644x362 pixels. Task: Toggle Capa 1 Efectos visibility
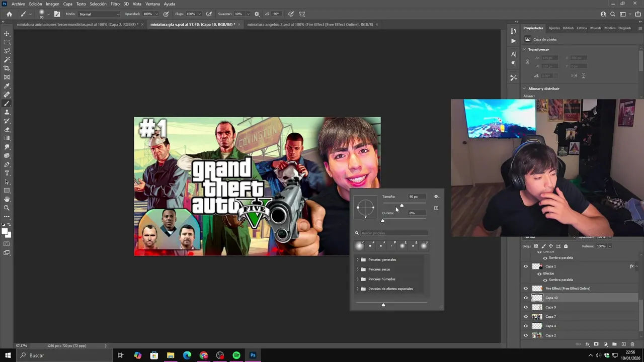[539, 274]
